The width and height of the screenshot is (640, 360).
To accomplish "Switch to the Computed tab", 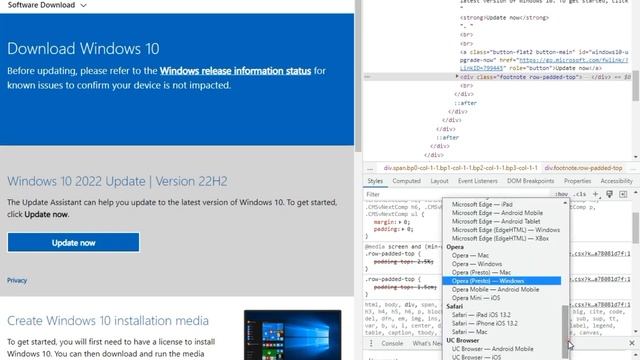I will (x=406, y=181).
